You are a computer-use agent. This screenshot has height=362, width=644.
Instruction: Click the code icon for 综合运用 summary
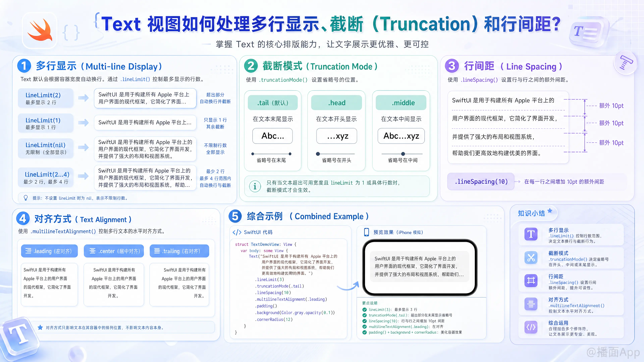(531, 327)
